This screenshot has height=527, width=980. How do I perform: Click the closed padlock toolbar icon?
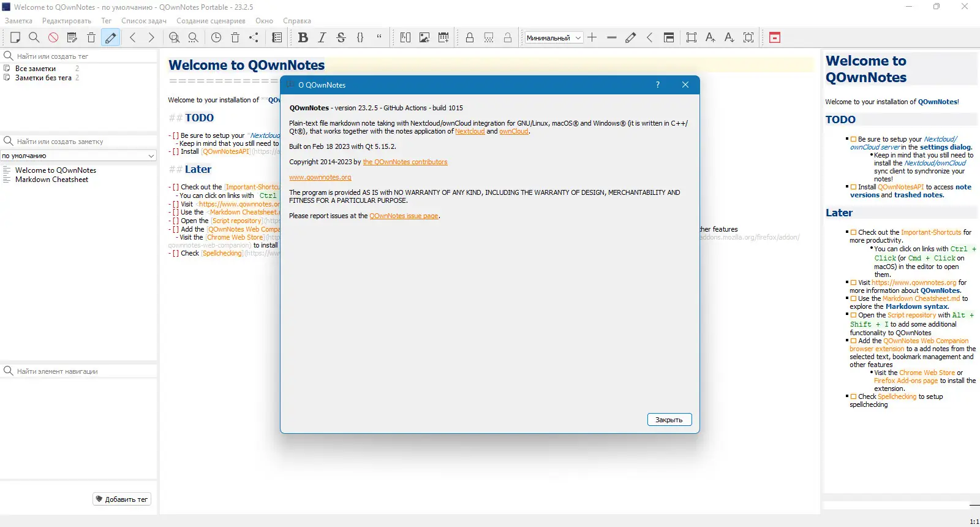(x=470, y=37)
